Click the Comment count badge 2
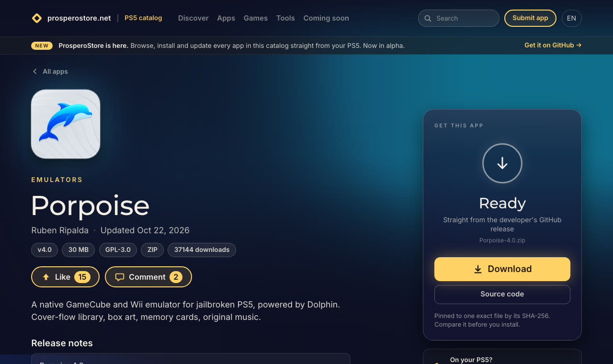This screenshot has height=364, width=613. point(176,277)
